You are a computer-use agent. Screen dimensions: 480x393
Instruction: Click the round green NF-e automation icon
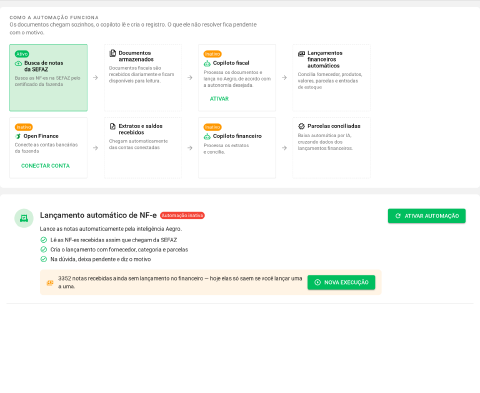[x=24, y=218]
